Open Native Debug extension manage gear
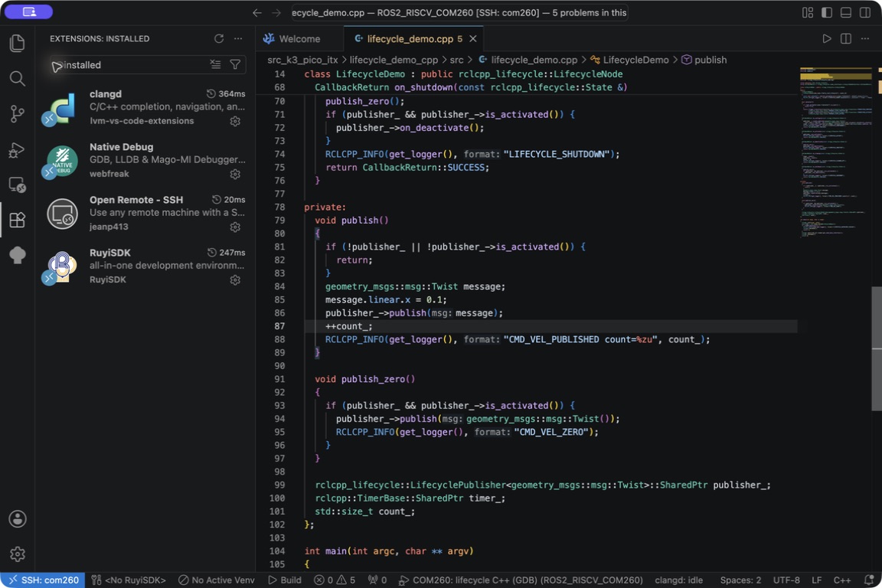The height and width of the screenshot is (588, 882). point(235,174)
